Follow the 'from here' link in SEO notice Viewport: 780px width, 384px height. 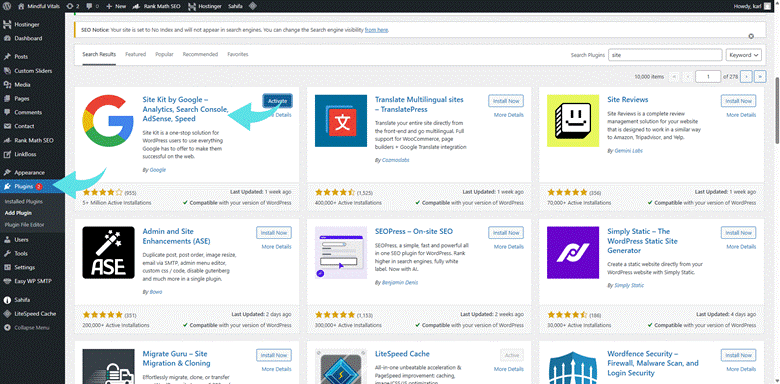point(376,30)
